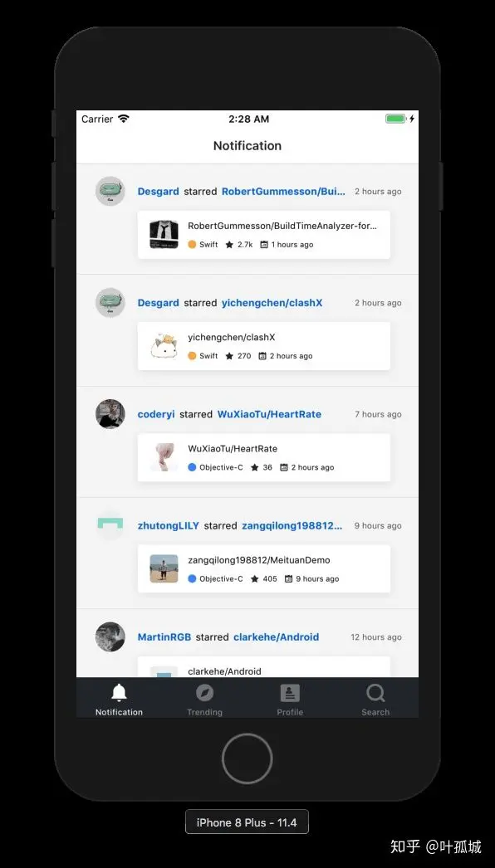Open the RobertGummesson/BuildTimeAnalyzer repository card

click(x=264, y=235)
